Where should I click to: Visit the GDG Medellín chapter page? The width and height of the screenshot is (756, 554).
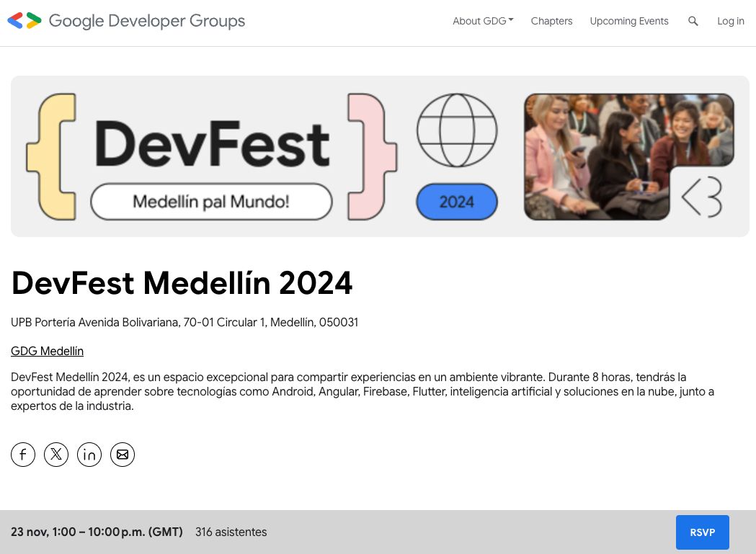(47, 351)
